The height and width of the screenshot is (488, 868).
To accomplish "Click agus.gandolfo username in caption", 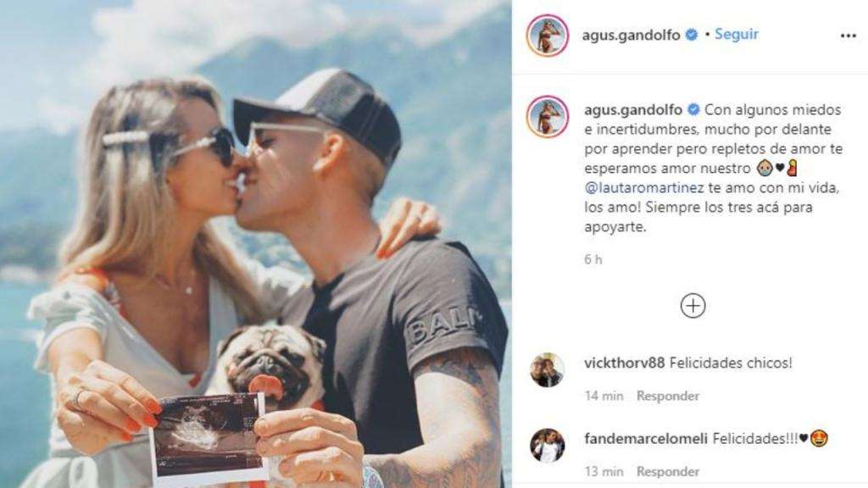I will point(633,109).
